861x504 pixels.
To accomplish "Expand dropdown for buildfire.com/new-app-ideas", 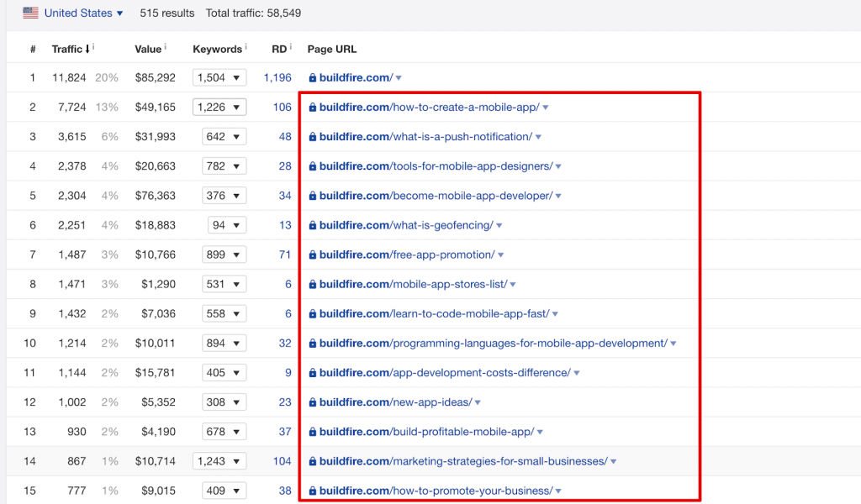I will pyautogui.click(x=478, y=402).
